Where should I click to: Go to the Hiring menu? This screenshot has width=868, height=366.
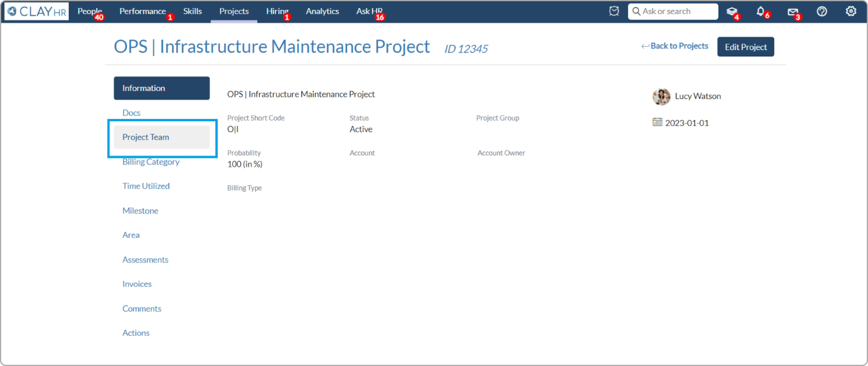(x=277, y=11)
